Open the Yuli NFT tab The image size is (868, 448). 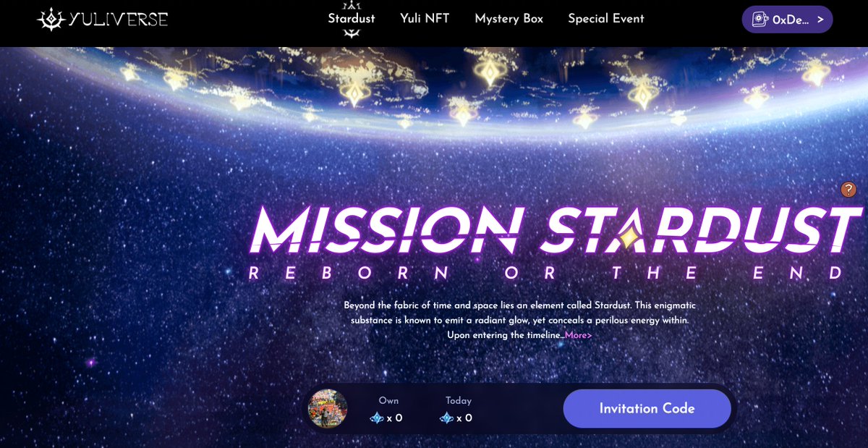[x=425, y=18]
